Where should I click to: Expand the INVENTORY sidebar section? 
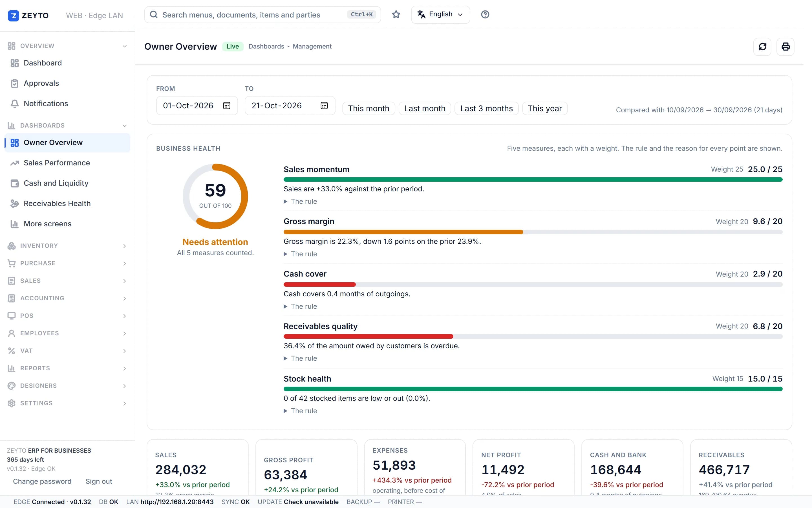[x=67, y=246]
